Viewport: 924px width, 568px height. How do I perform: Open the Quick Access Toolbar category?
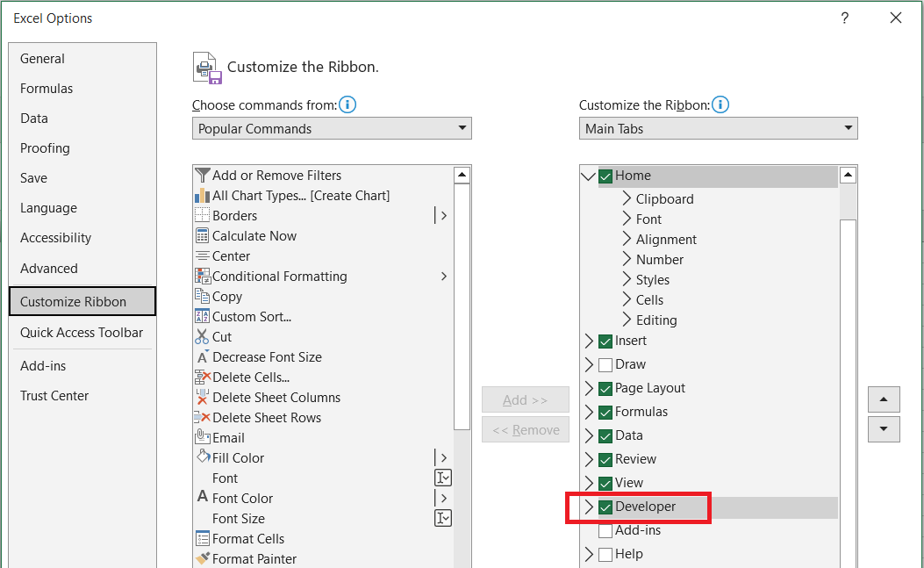82,333
